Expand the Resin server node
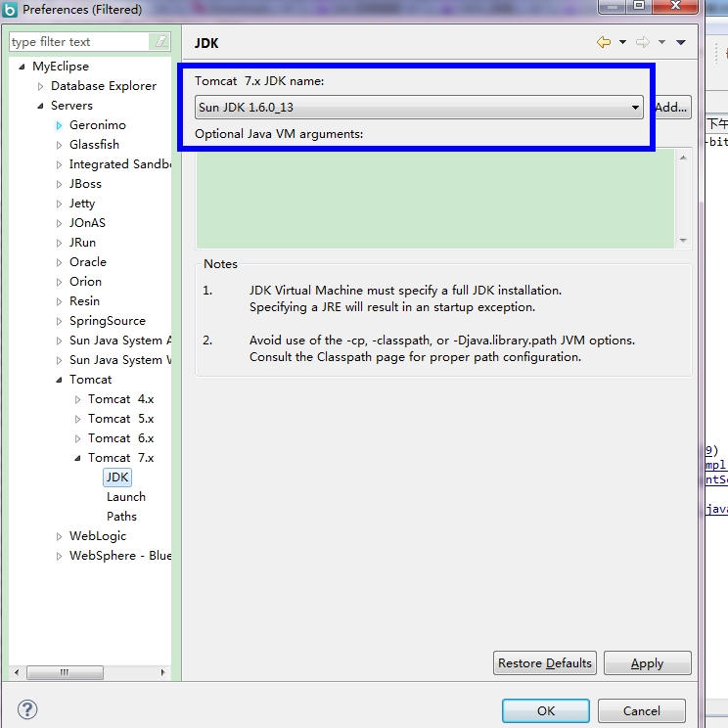 click(x=59, y=301)
